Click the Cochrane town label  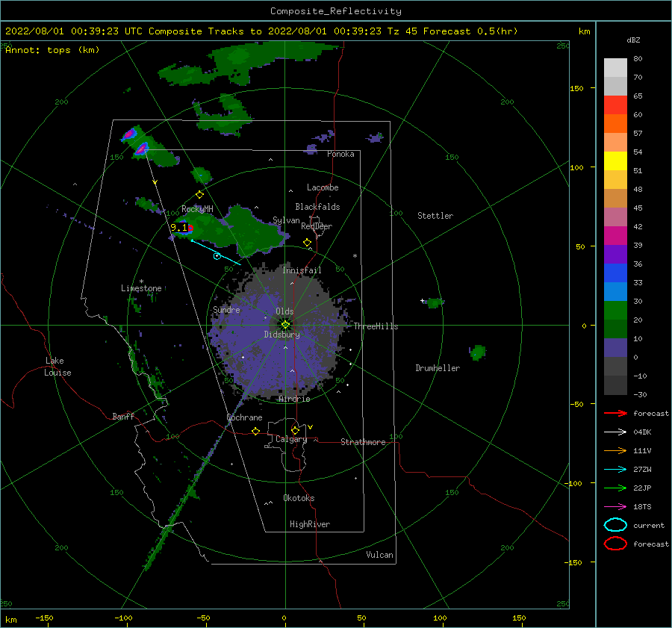tap(244, 417)
